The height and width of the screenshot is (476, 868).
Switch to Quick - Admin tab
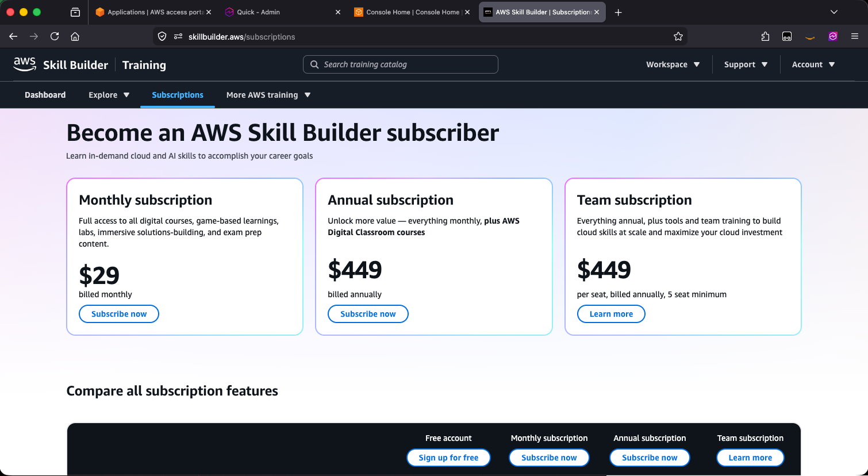283,12
